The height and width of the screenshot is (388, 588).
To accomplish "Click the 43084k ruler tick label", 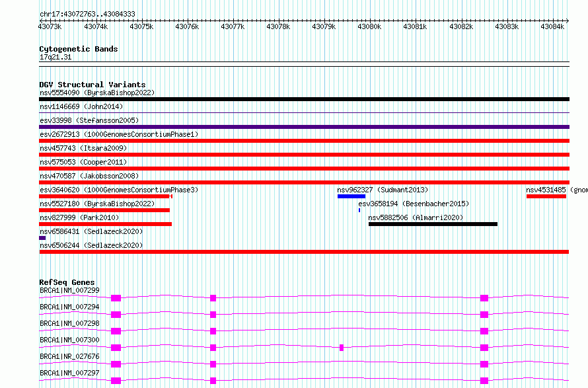I will tap(552, 26).
